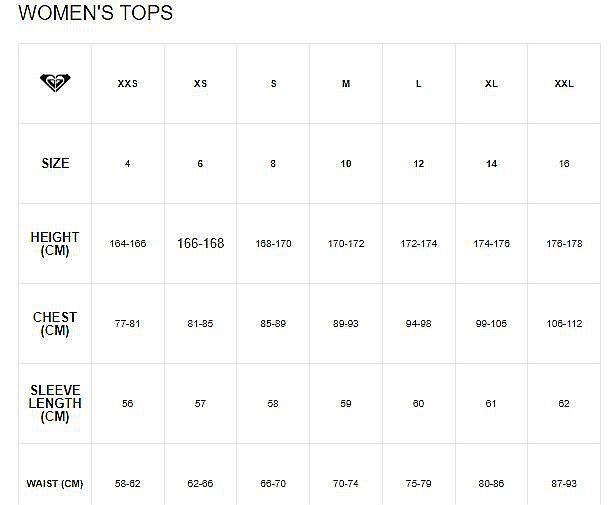Click the SLEEVE LENGTH (CM) row label
611x505 pixels.
point(55,403)
